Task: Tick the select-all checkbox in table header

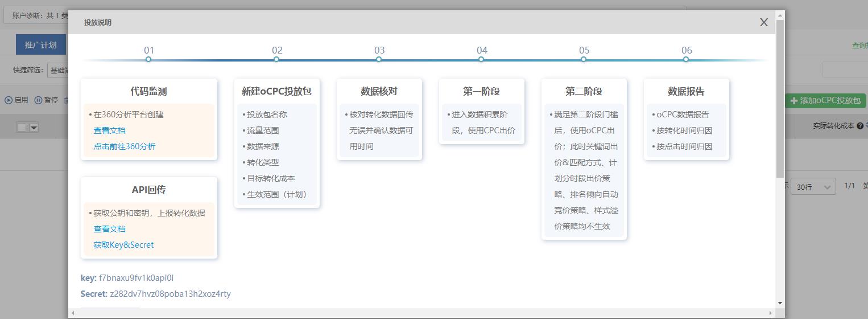Action: point(22,128)
